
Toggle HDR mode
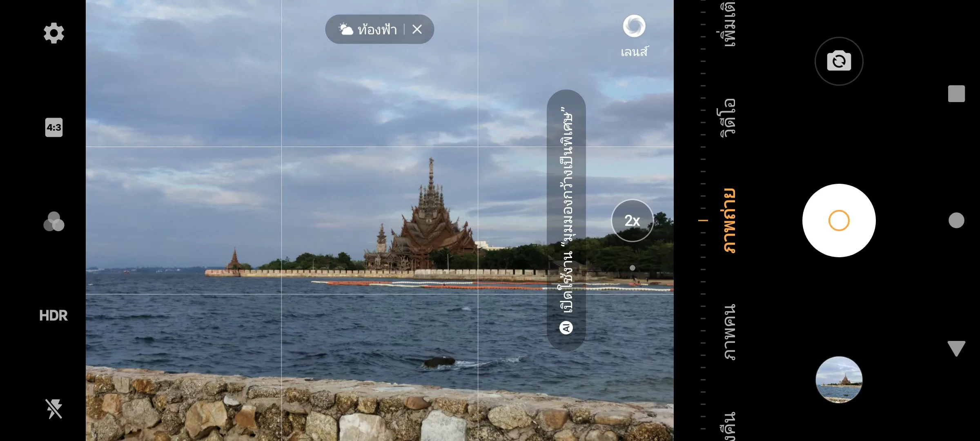pos(53,315)
